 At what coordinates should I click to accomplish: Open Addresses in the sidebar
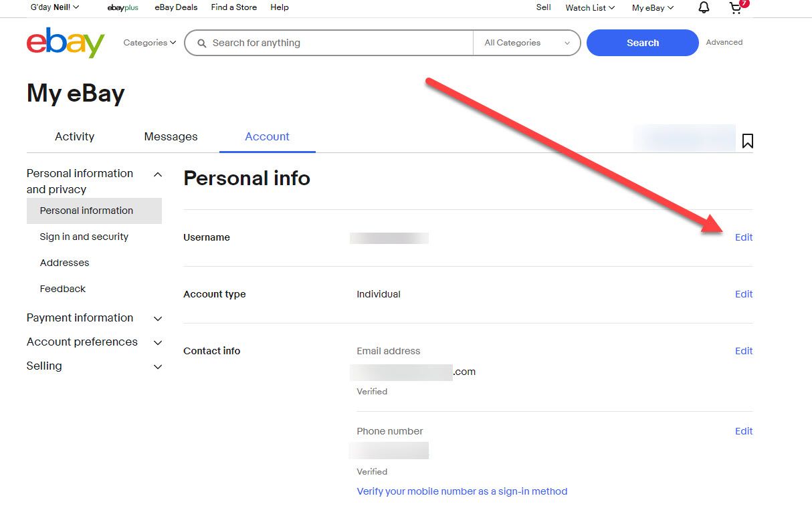point(64,262)
